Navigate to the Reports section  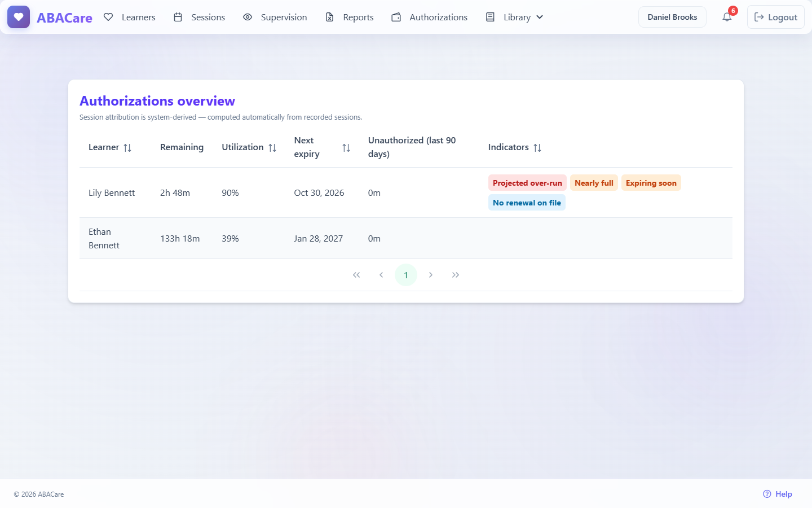[350, 17]
